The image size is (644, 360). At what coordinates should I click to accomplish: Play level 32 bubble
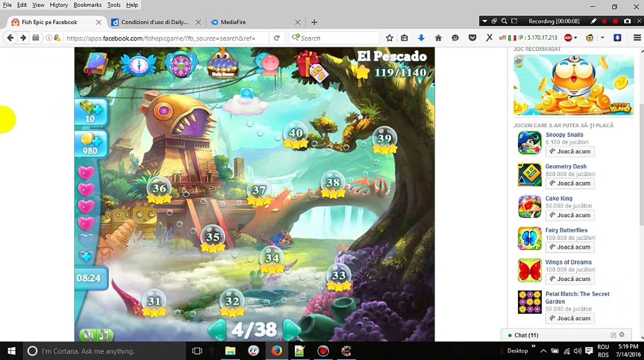coord(232,303)
